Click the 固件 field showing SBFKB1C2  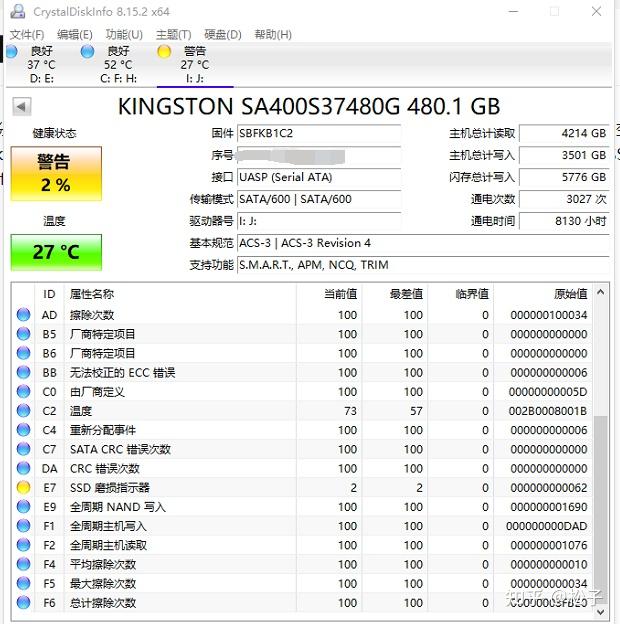click(x=319, y=133)
